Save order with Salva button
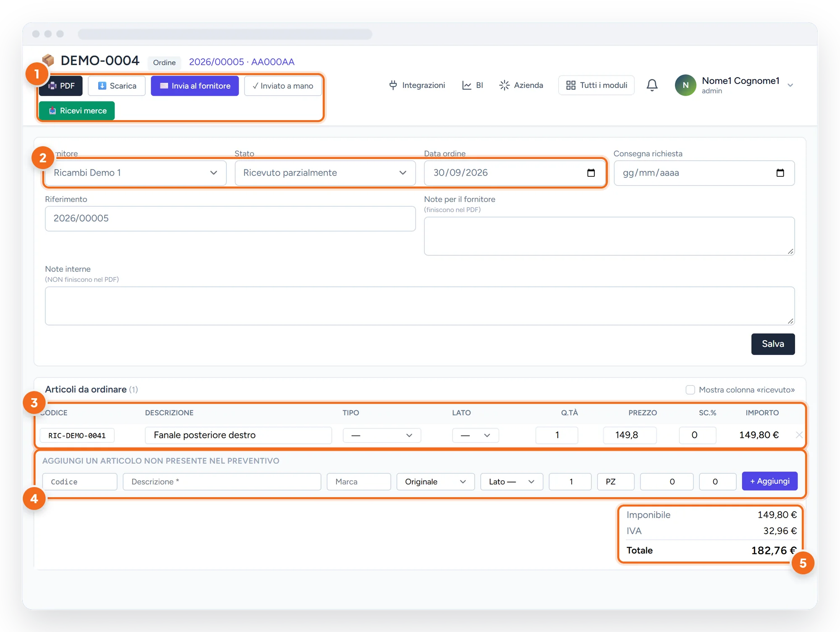The height and width of the screenshot is (632, 840). [x=773, y=344]
